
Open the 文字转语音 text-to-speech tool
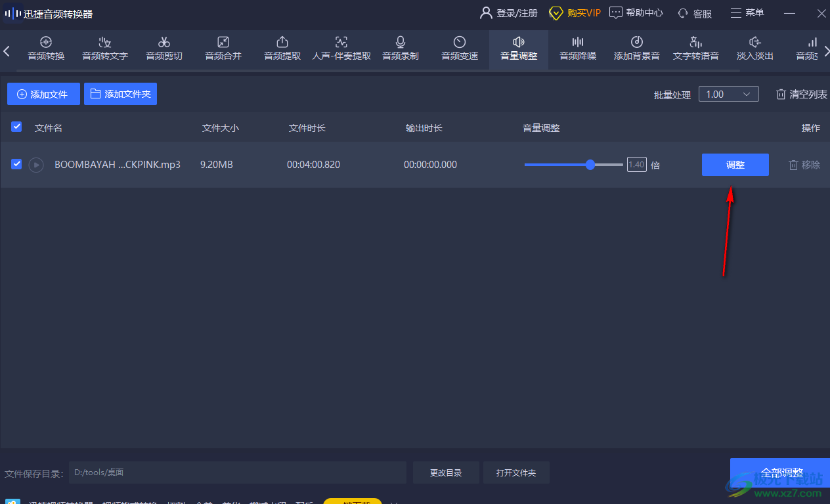[696, 49]
